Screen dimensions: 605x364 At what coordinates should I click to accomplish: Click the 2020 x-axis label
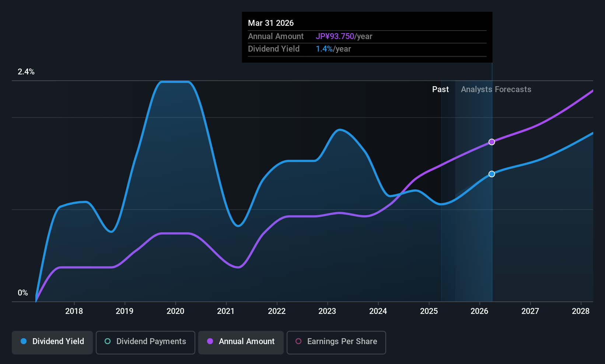pyautogui.click(x=175, y=311)
